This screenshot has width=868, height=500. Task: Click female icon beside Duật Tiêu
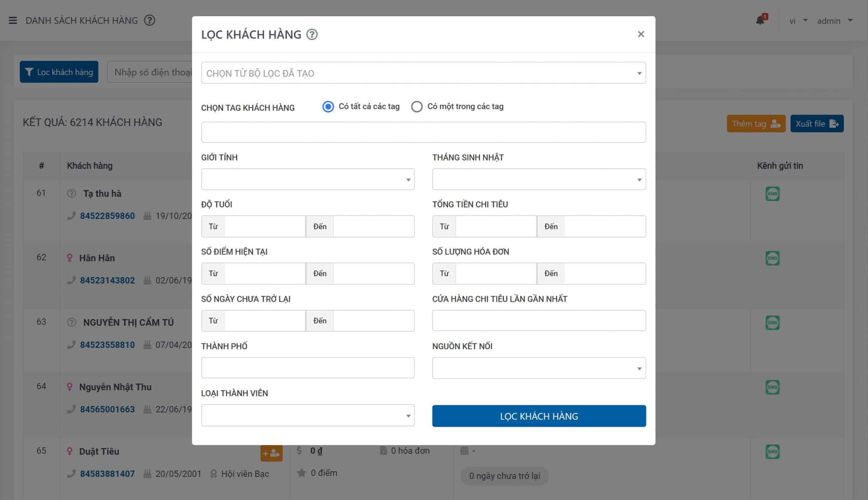[x=70, y=451]
